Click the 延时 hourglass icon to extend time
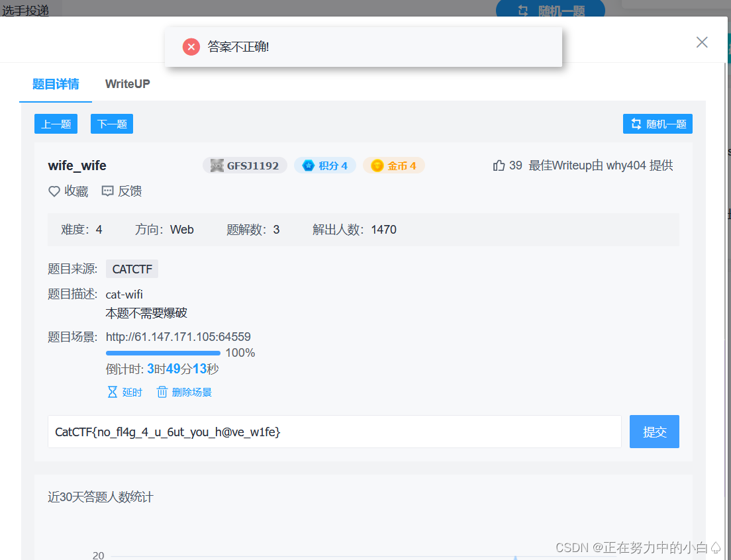 pos(113,392)
